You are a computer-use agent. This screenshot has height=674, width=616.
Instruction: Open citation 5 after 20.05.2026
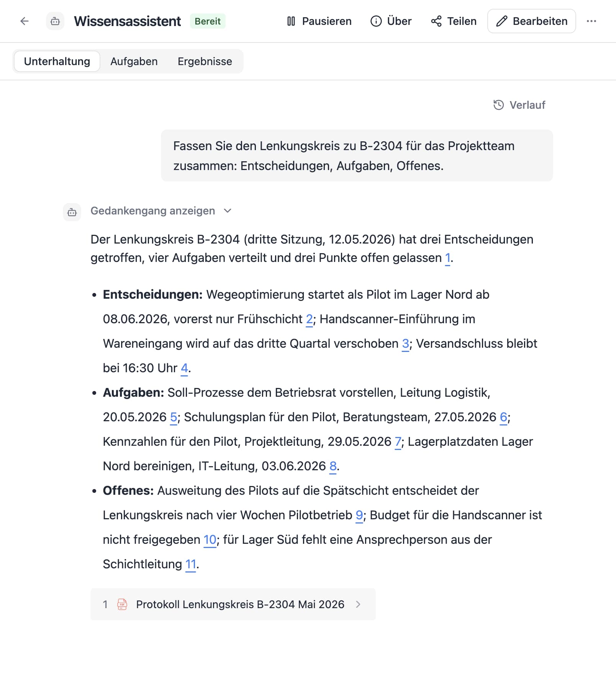(174, 417)
